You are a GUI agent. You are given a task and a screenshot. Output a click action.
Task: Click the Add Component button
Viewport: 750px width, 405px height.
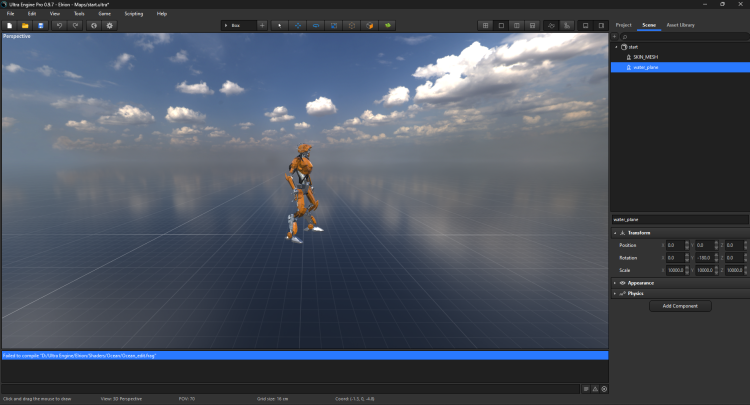pyautogui.click(x=679, y=306)
